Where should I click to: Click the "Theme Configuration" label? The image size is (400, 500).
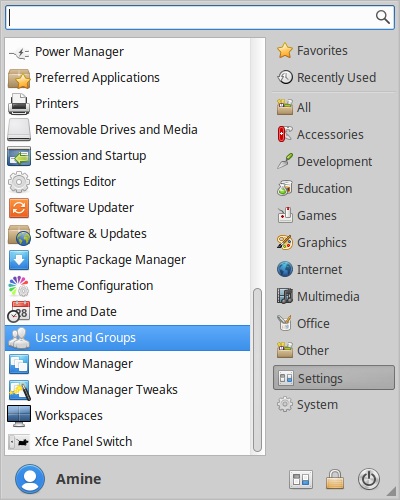[x=94, y=286]
